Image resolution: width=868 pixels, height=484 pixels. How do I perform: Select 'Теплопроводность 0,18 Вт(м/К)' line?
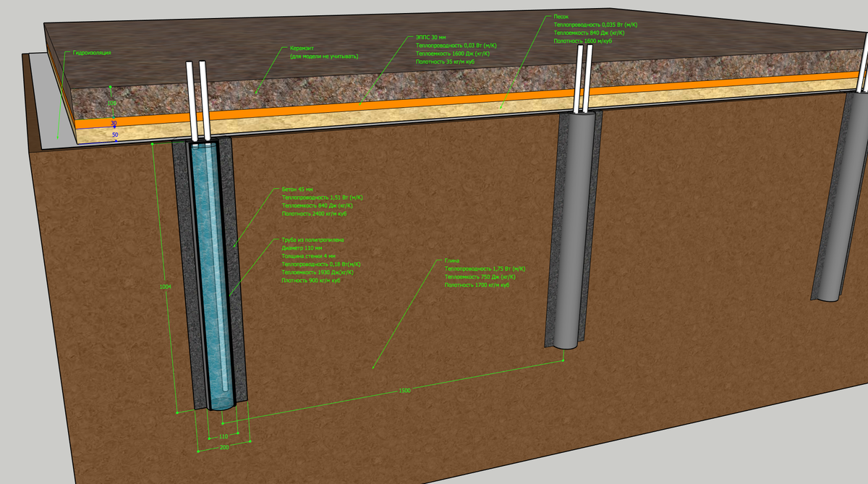click(x=321, y=264)
